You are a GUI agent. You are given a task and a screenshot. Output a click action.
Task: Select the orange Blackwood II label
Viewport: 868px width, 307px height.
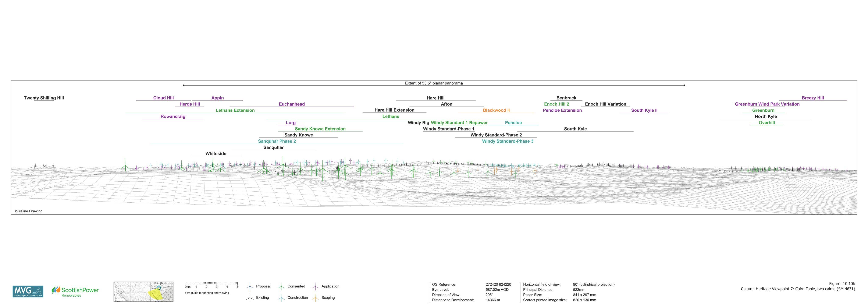[496, 110]
